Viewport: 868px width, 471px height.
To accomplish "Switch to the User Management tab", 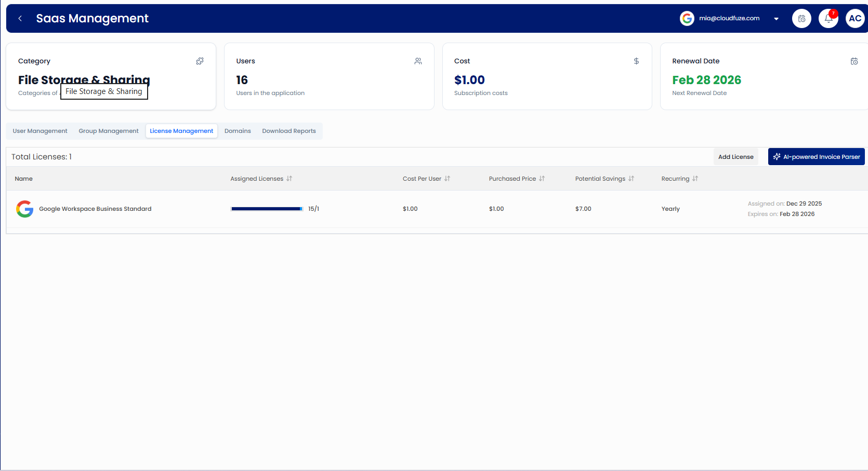I will [x=40, y=131].
